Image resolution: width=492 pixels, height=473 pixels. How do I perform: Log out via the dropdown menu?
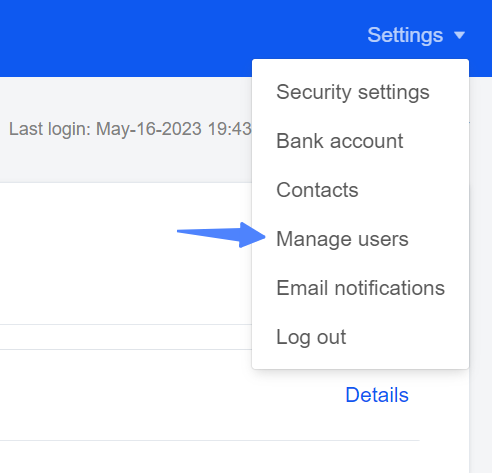coord(311,337)
